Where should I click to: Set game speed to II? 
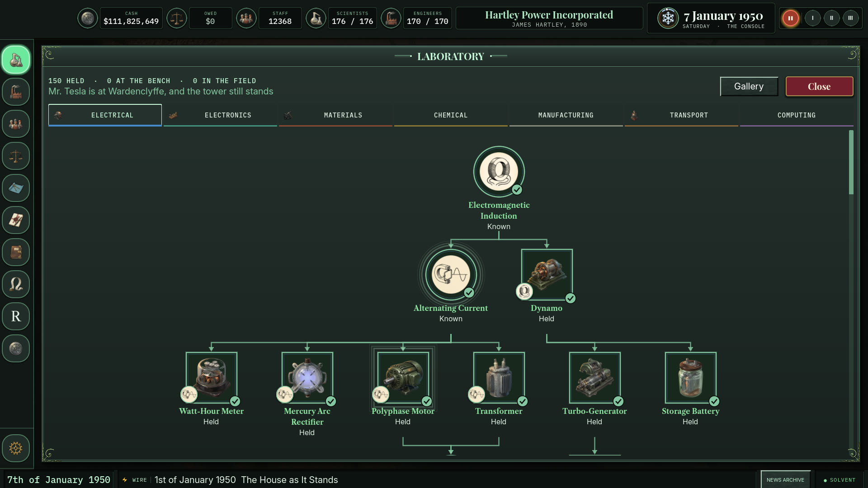pyautogui.click(x=831, y=18)
